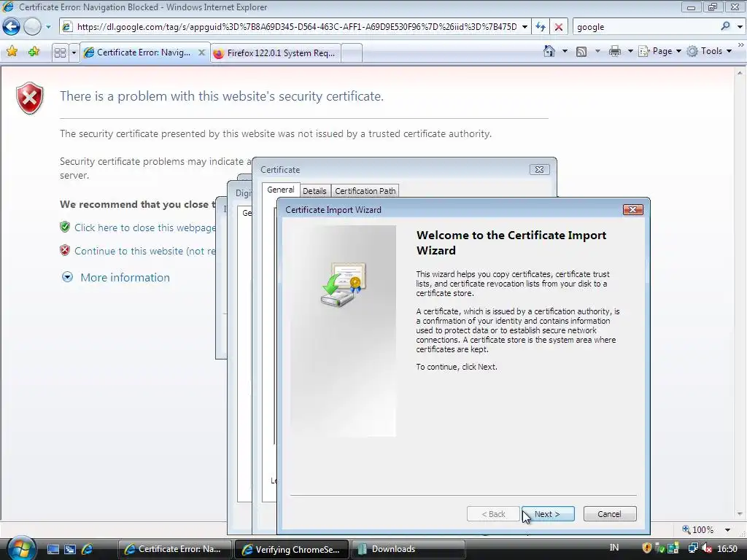Click the 16:50 system clock
Screen dimensions: 747x560
point(727,549)
